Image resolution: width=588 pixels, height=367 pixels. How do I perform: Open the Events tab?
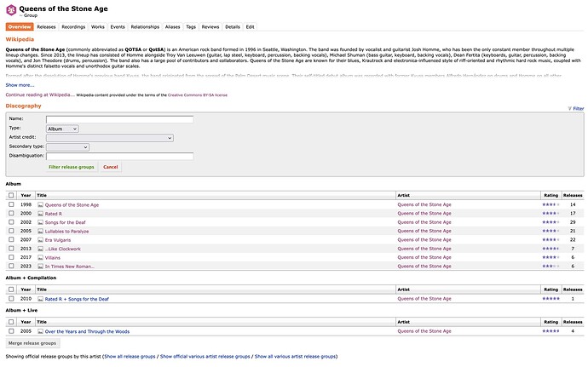coord(118,27)
